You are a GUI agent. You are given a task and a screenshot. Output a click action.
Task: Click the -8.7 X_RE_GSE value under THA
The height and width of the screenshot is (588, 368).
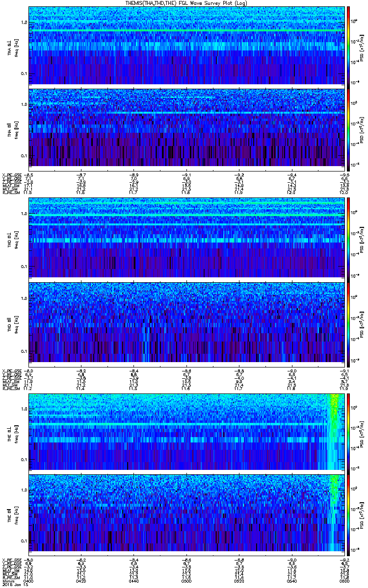(81, 174)
